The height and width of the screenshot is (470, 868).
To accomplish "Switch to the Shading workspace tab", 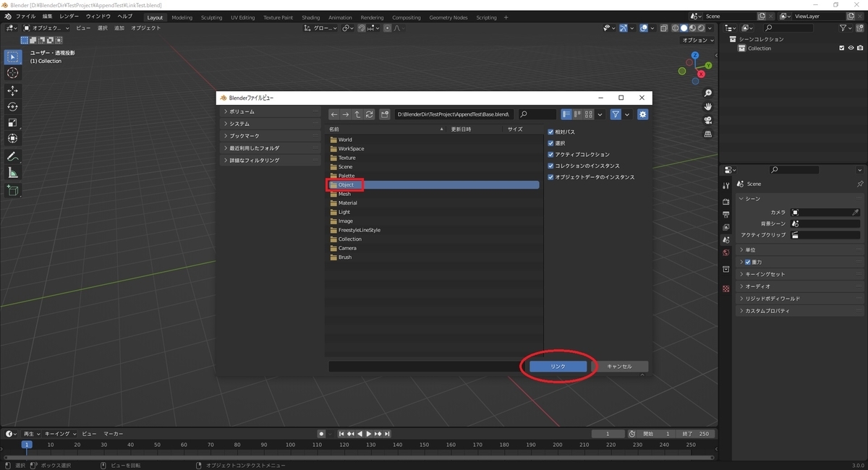I will [x=311, y=17].
